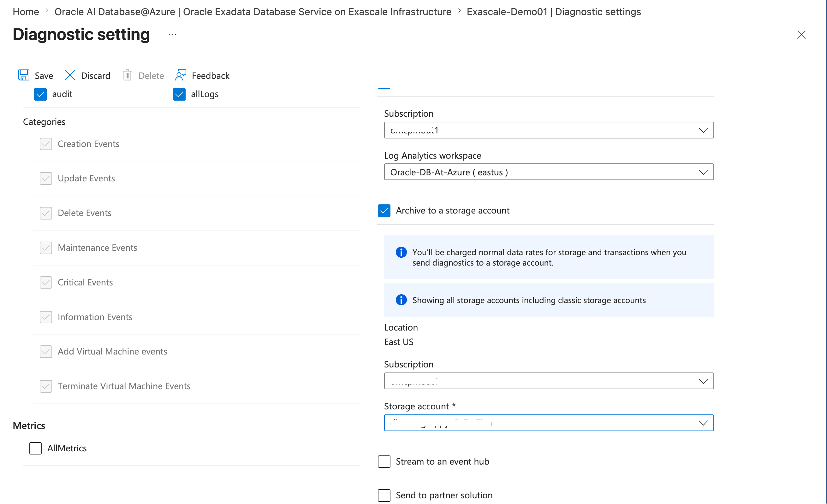This screenshot has height=504, width=827.
Task: Open the Storage account dropdown
Action: click(549, 423)
